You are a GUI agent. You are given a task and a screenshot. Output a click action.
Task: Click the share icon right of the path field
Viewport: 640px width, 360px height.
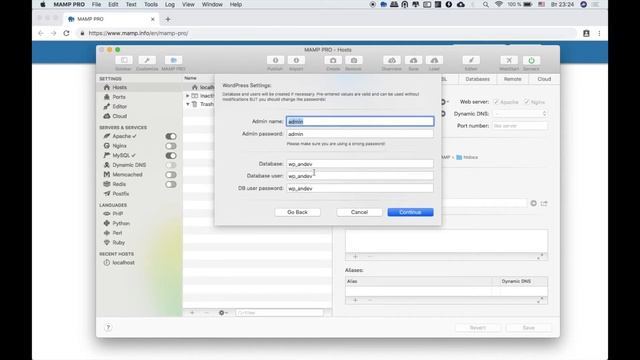point(544,203)
